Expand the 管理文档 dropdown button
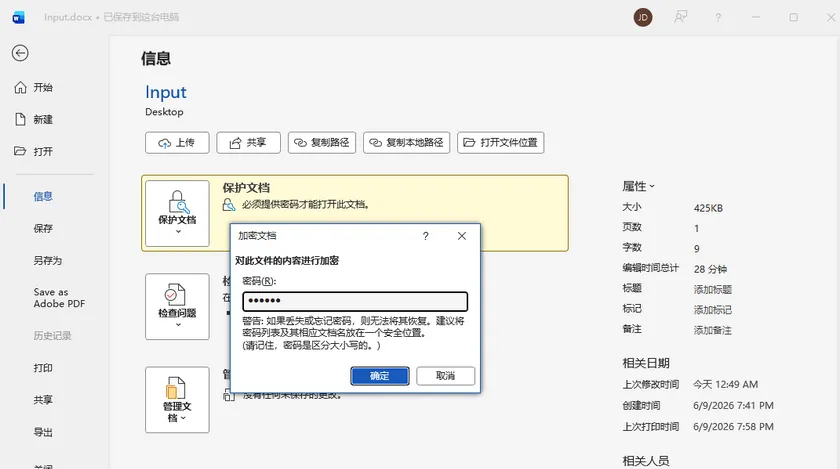 point(177,400)
